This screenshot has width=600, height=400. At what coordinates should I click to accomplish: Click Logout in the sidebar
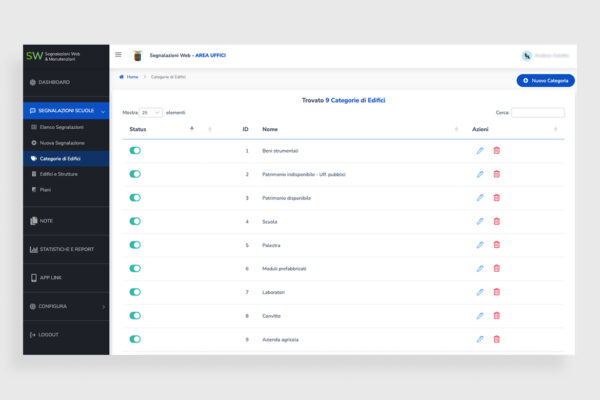tap(48, 335)
